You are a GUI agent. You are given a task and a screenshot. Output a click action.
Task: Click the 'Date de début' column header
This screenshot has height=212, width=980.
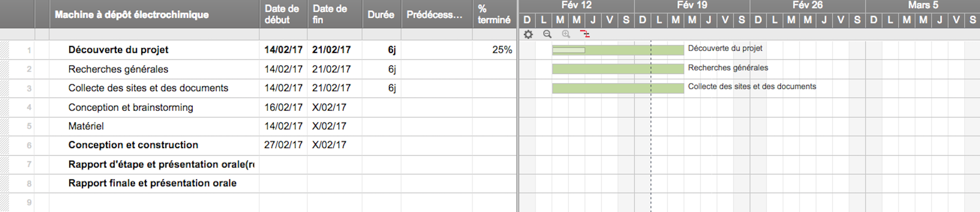pos(282,15)
